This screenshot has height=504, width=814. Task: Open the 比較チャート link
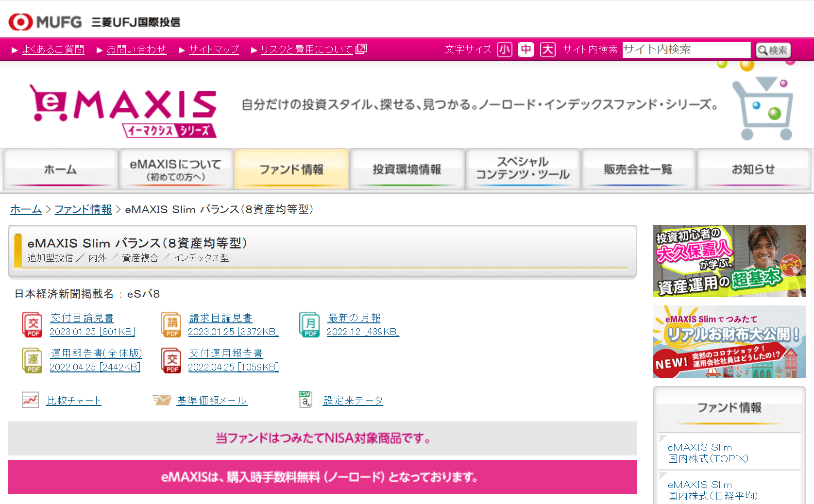click(74, 401)
